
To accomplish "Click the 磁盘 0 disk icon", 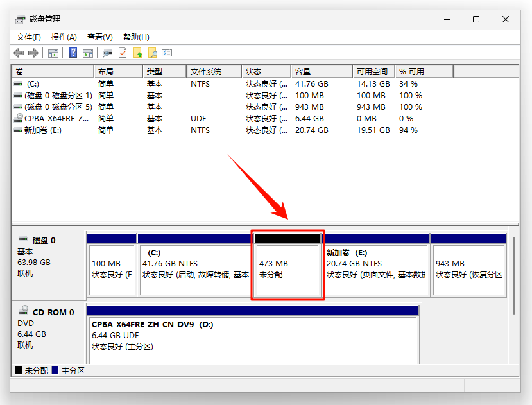I will pyautogui.click(x=23, y=239).
